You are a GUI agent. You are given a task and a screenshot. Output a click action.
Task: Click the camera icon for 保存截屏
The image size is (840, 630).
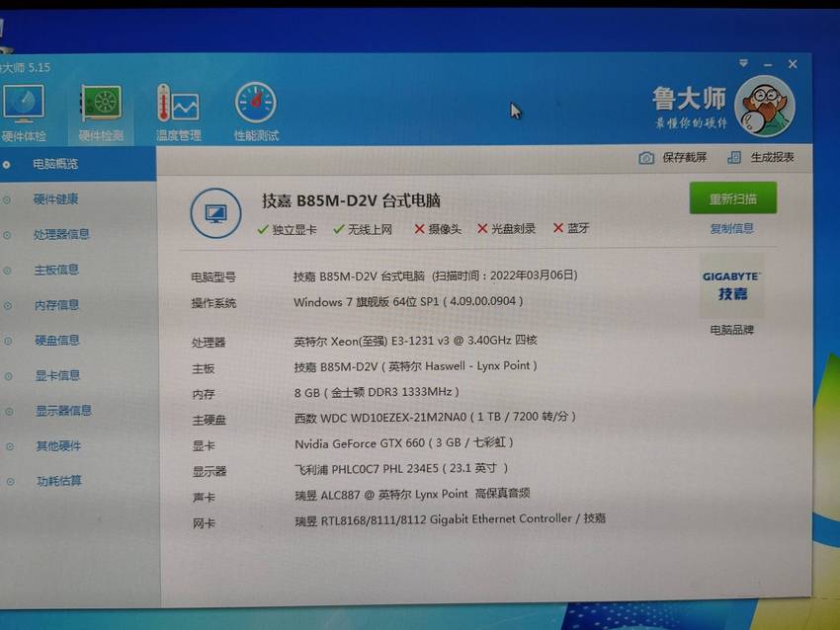pos(646,158)
